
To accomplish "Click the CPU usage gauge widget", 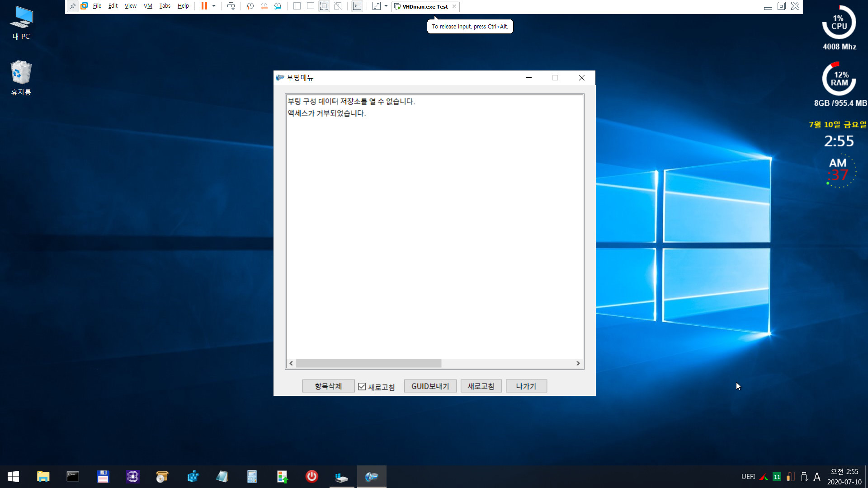I will [x=839, y=23].
